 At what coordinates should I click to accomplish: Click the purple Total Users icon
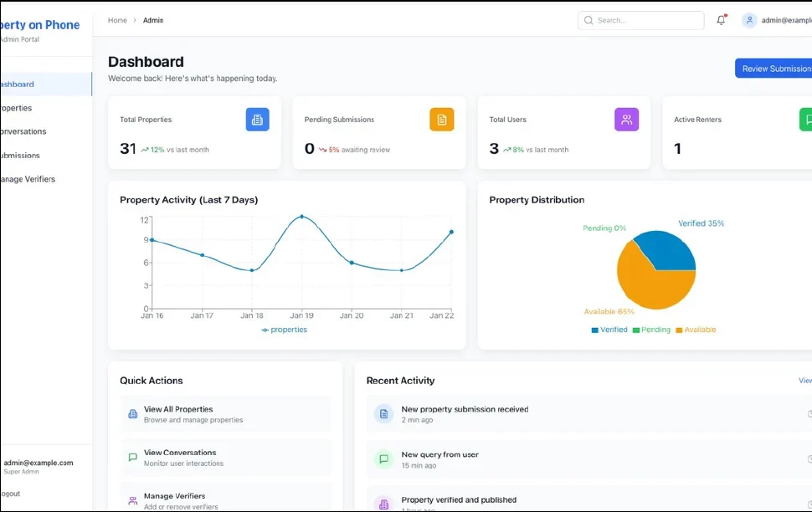tap(627, 120)
